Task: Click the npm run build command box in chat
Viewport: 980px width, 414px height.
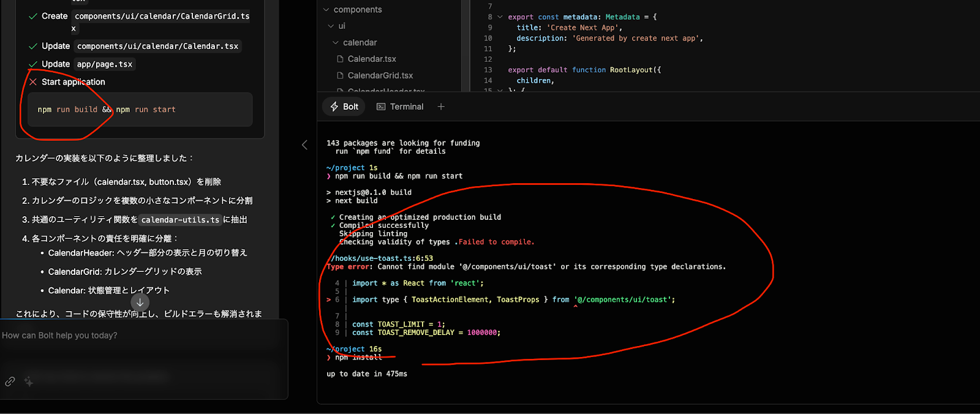Action: 140,110
